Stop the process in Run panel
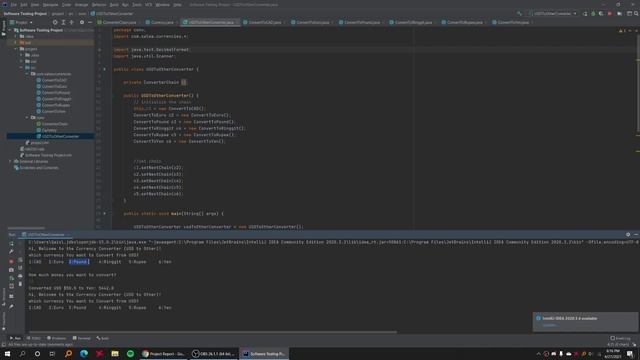 pos(11,261)
